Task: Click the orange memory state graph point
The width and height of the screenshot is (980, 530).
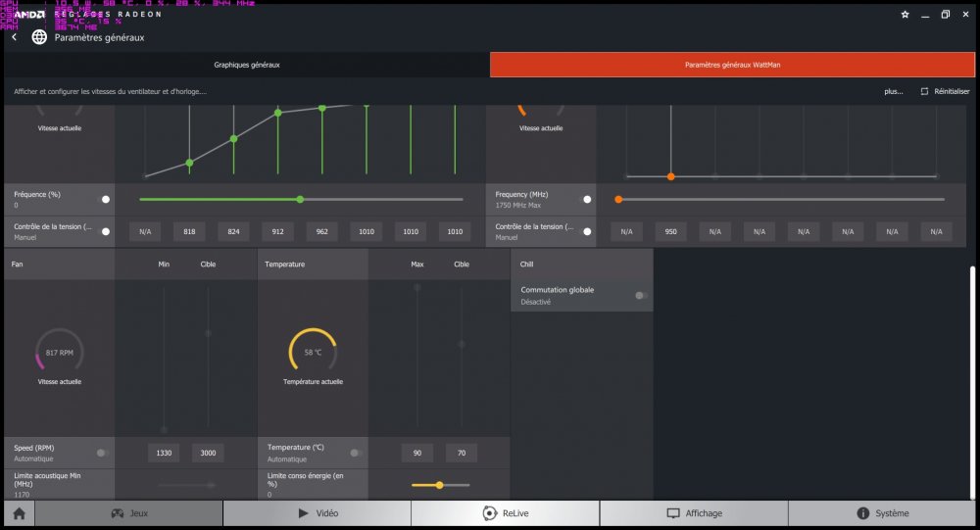Action: tap(670, 177)
